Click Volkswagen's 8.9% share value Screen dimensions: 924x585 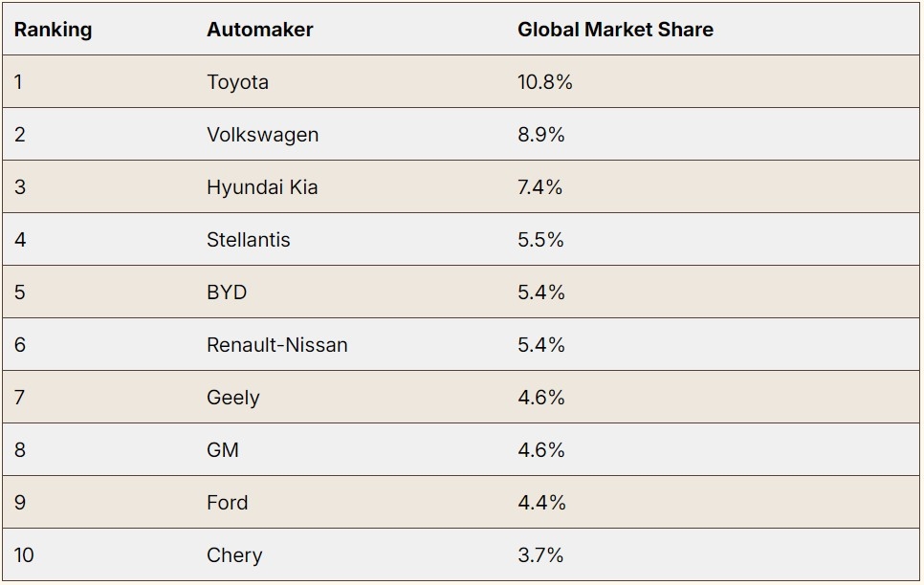(x=540, y=135)
